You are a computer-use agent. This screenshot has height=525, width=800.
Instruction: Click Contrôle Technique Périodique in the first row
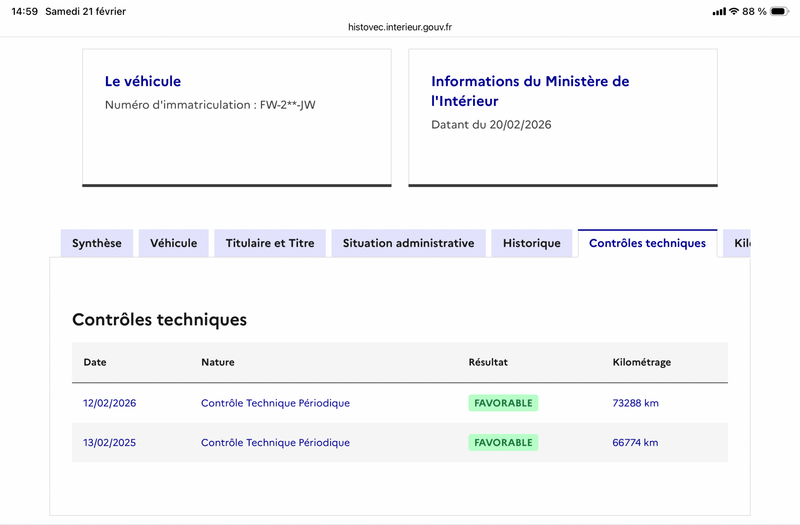click(x=275, y=403)
